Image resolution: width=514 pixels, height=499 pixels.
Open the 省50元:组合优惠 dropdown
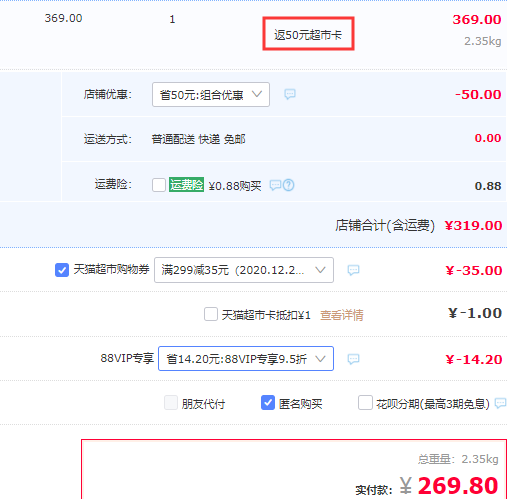(211, 95)
